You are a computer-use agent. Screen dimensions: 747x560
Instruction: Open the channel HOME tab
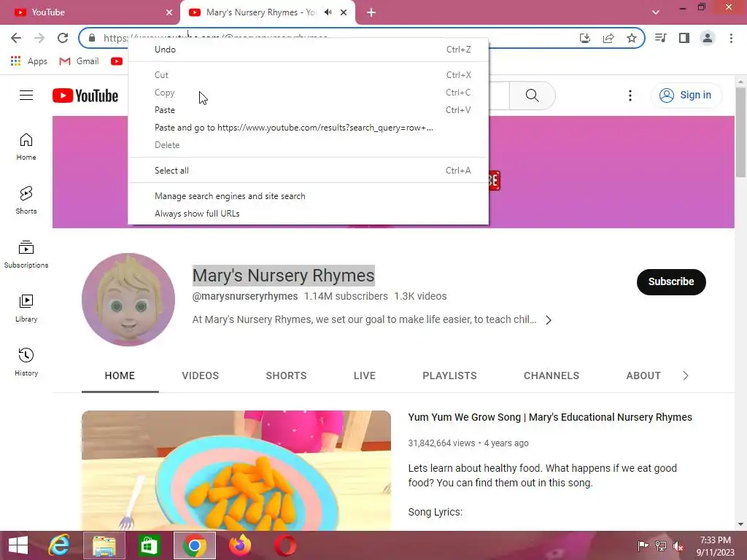[120, 376]
